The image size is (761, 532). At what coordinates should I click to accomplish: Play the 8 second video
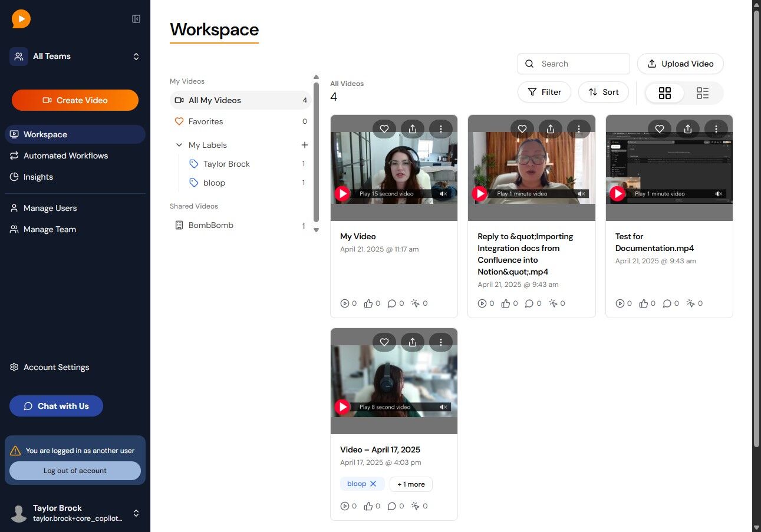342,407
